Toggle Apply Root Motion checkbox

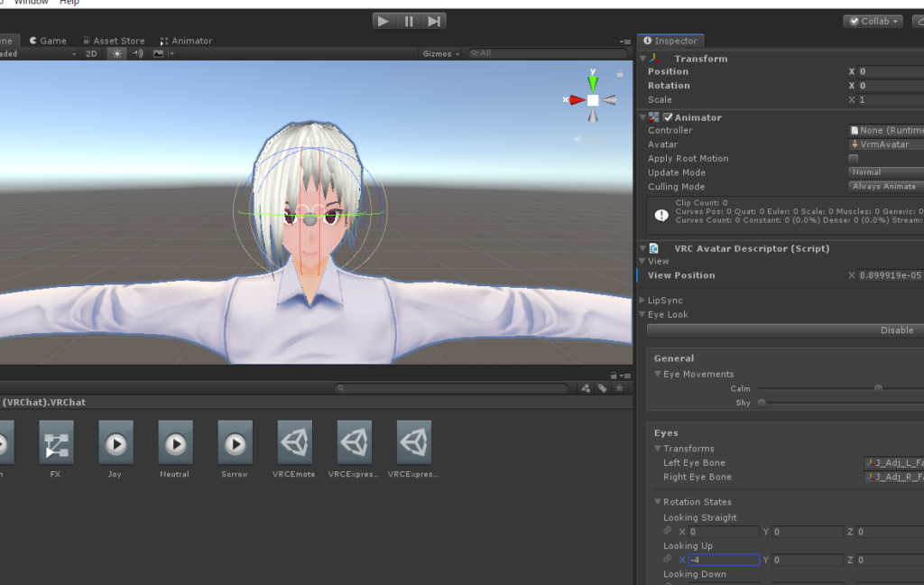point(854,159)
